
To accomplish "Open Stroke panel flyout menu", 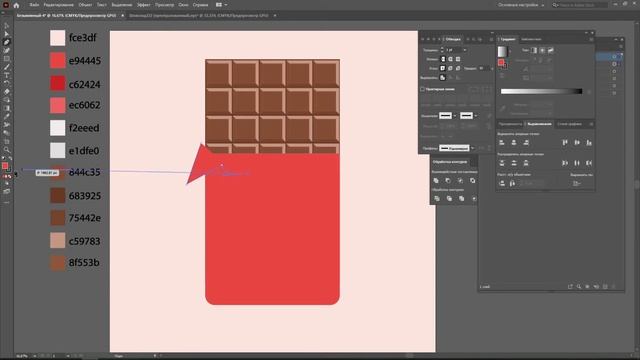I will pyautogui.click(x=491, y=39).
